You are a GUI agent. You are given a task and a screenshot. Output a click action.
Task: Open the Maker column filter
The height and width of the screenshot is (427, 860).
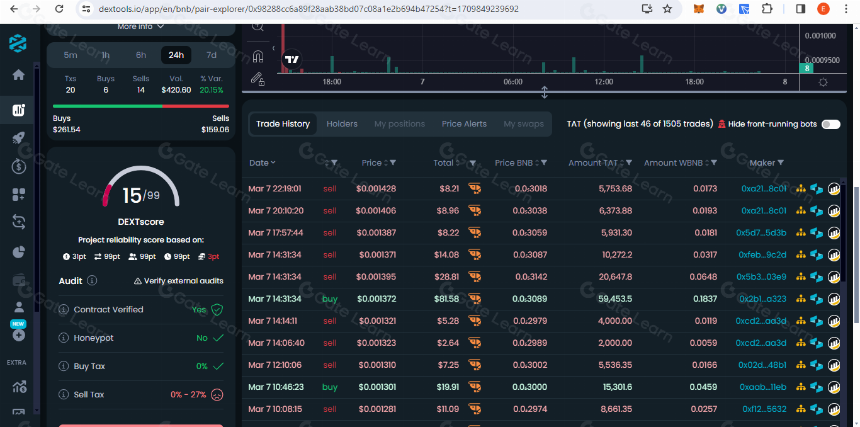(x=780, y=163)
